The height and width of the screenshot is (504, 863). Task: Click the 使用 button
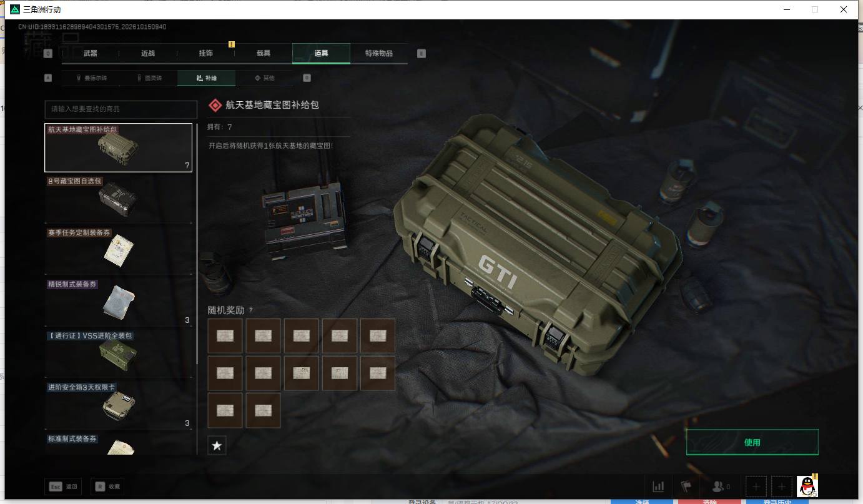(752, 442)
